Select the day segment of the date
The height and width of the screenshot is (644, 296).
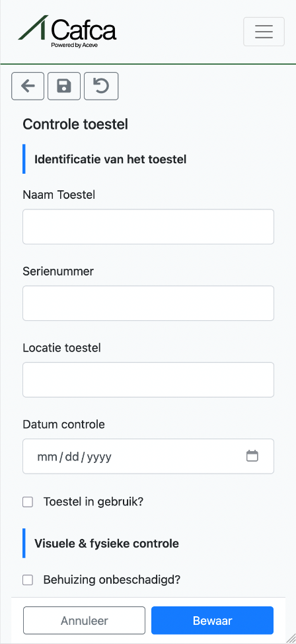click(x=71, y=456)
